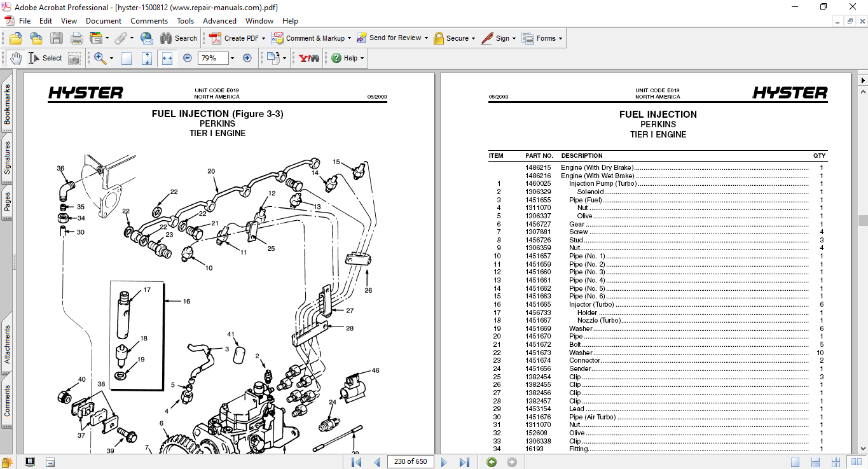Toggle Fit Width view mode
The width and height of the screenshot is (868, 469).
(167, 58)
